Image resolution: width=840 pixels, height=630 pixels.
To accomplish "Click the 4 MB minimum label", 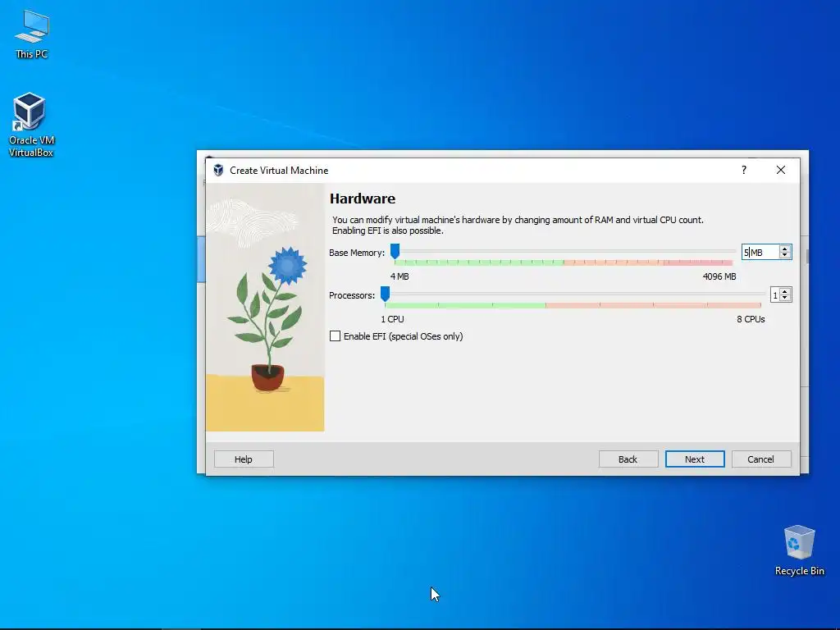I will pos(399,276).
